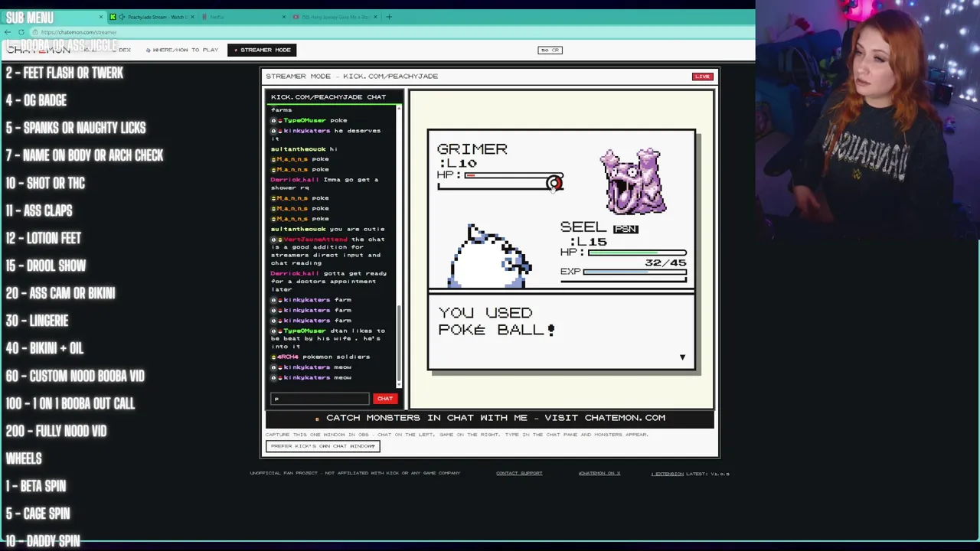The width and height of the screenshot is (980, 551).
Task: Click '4 - OG Badge' sub menu entry
Action: click(x=36, y=101)
